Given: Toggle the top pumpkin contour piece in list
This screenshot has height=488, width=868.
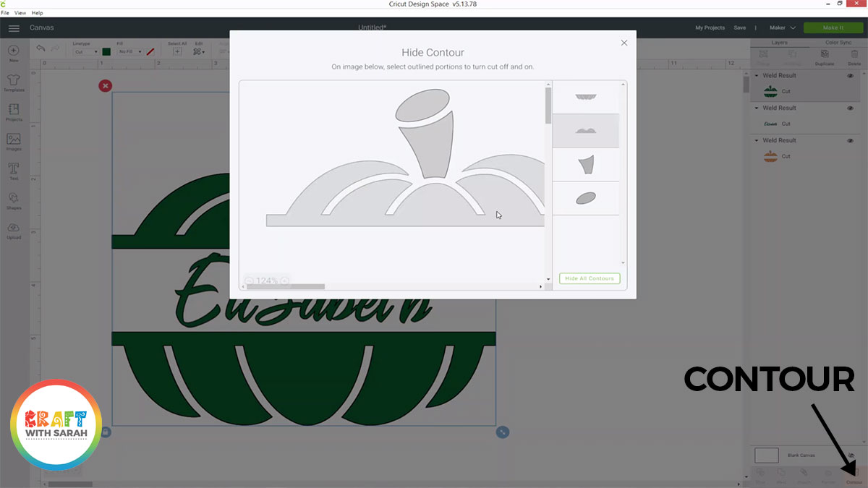Looking at the screenshot, I should [586, 98].
